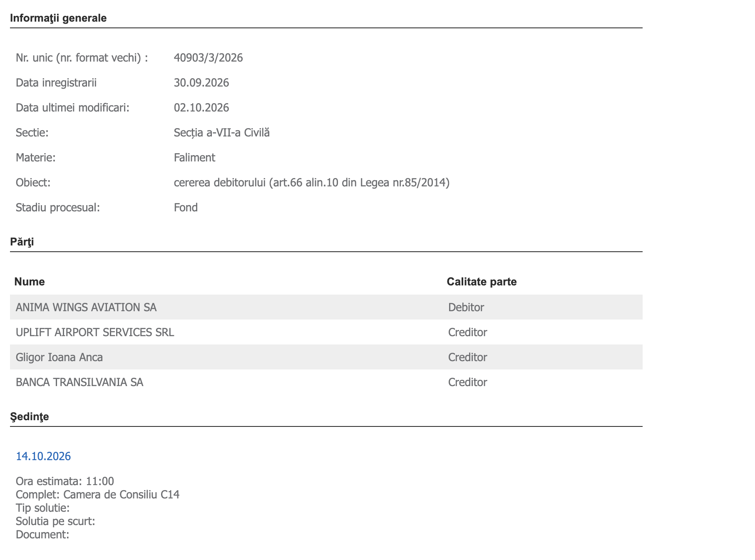This screenshot has height=560, width=755.
Task: Select the BANCA TRANSILVANIA SA row
Action: [x=326, y=382]
